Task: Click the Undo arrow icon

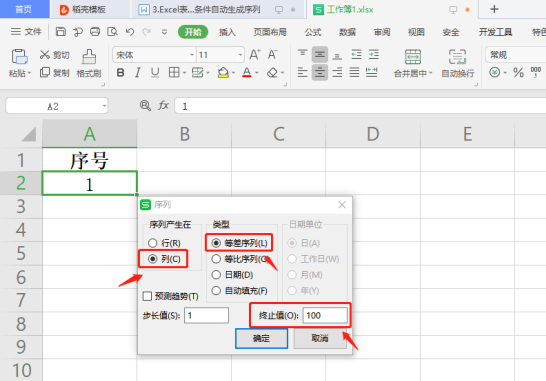Action: [130, 32]
